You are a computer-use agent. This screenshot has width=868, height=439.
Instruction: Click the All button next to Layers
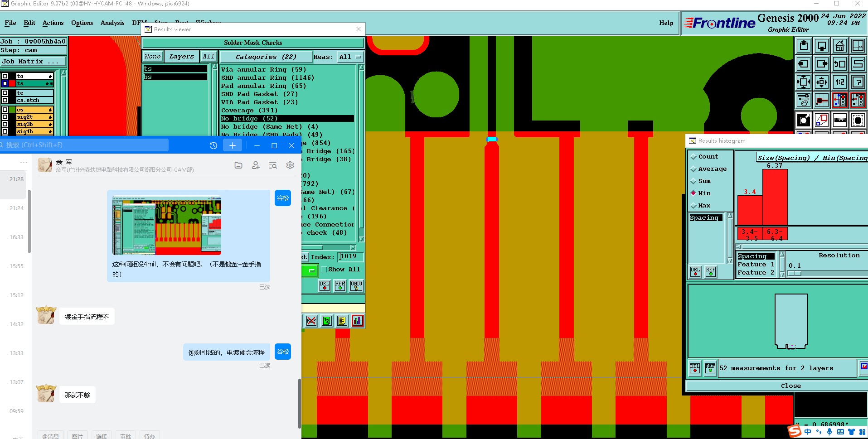[209, 57]
